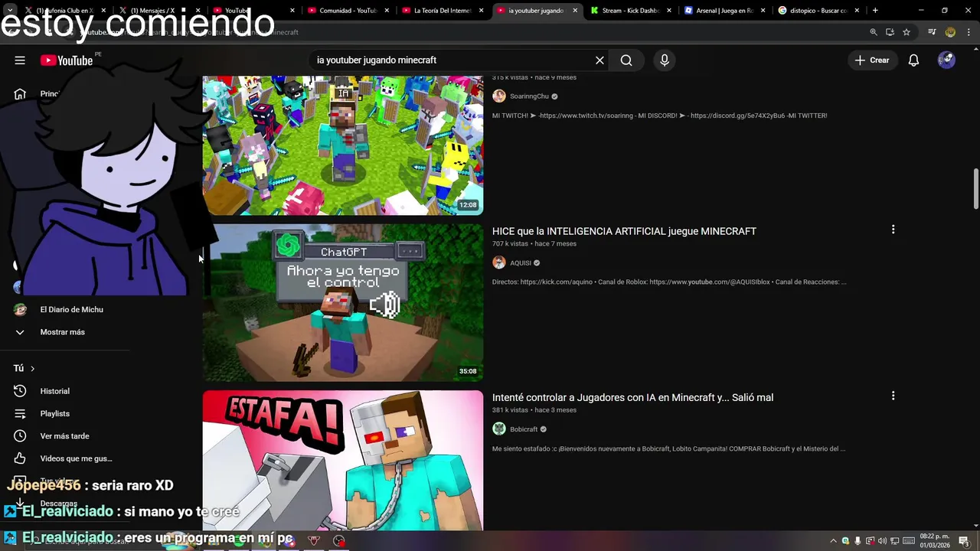Open the YouTube hamburger guide menu
The height and width of the screenshot is (551, 980).
(x=20, y=60)
